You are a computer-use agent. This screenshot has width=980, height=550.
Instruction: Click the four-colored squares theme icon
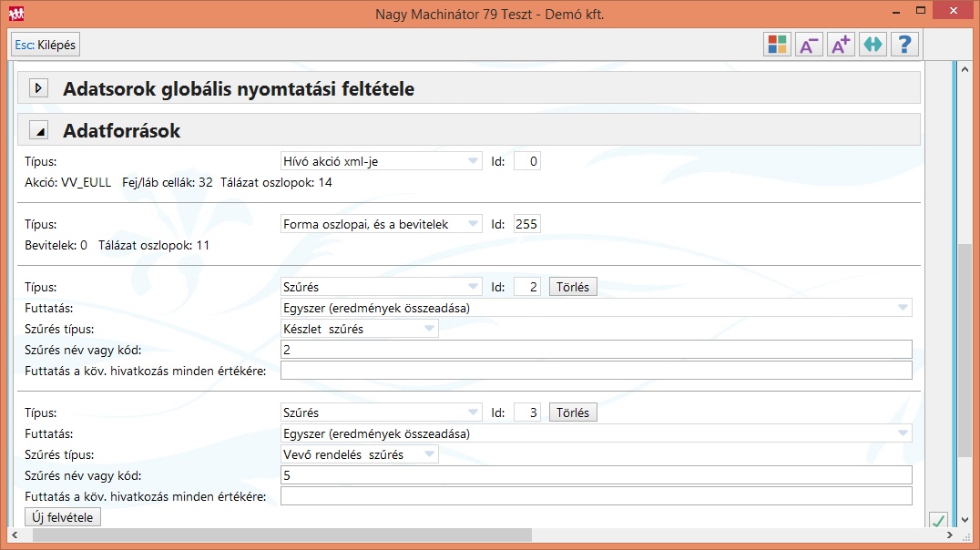click(x=777, y=45)
